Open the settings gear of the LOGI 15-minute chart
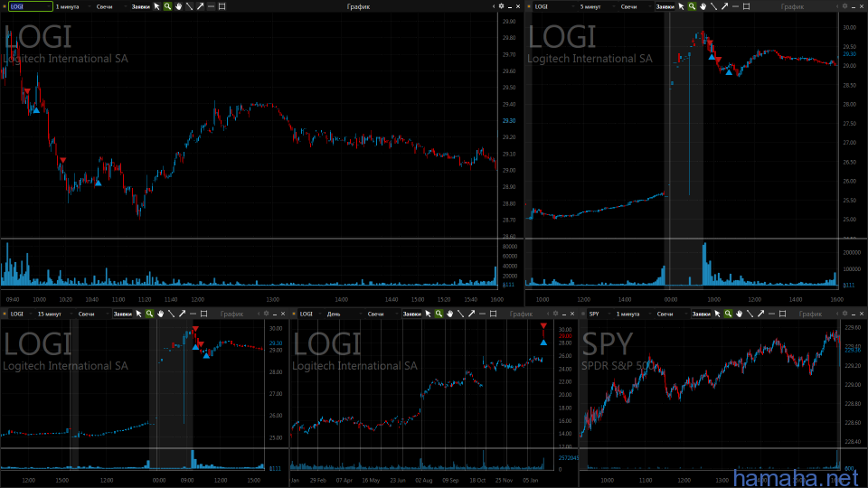This screenshot has width=868, height=488. coord(266,314)
